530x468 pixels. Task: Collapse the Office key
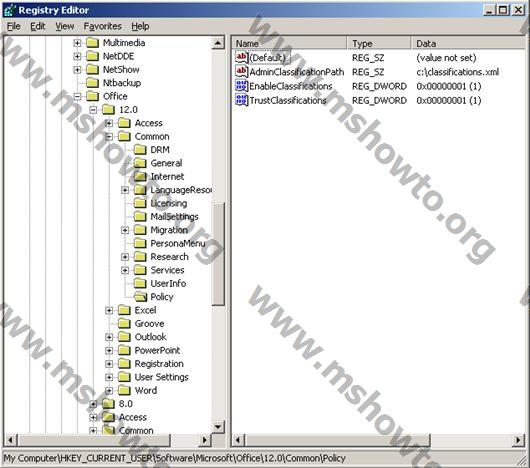coord(77,96)
